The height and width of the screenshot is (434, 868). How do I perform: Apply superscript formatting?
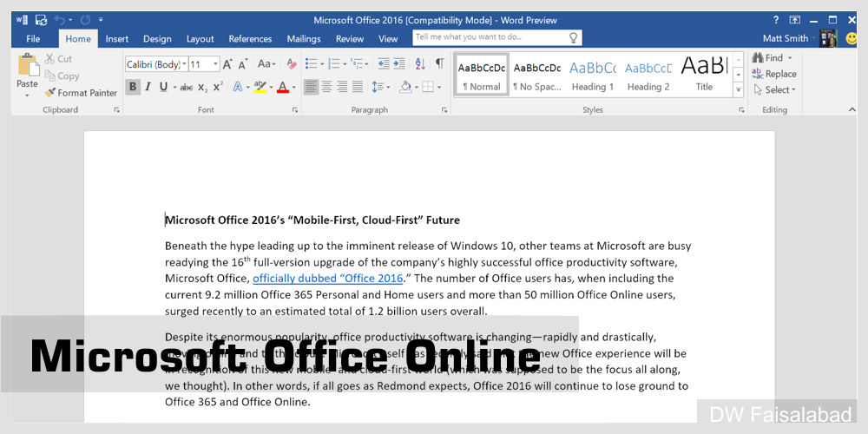click(218, 87)
